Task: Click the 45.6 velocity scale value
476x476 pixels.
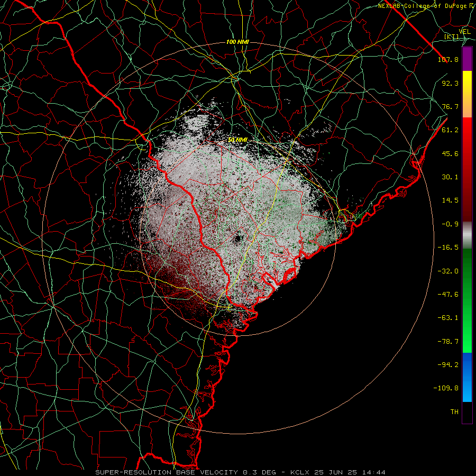Action: (450, 153)
